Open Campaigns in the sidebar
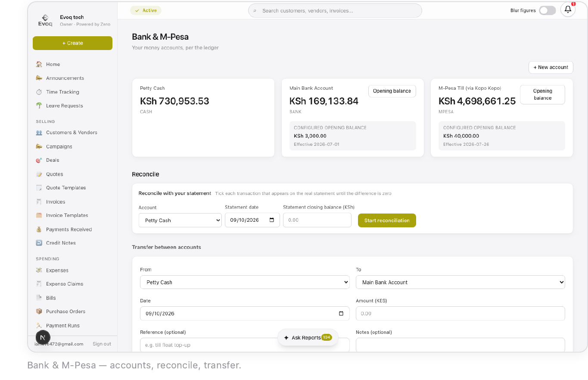The height and width of the screenshot is (380, 588). tap(59, 147)
